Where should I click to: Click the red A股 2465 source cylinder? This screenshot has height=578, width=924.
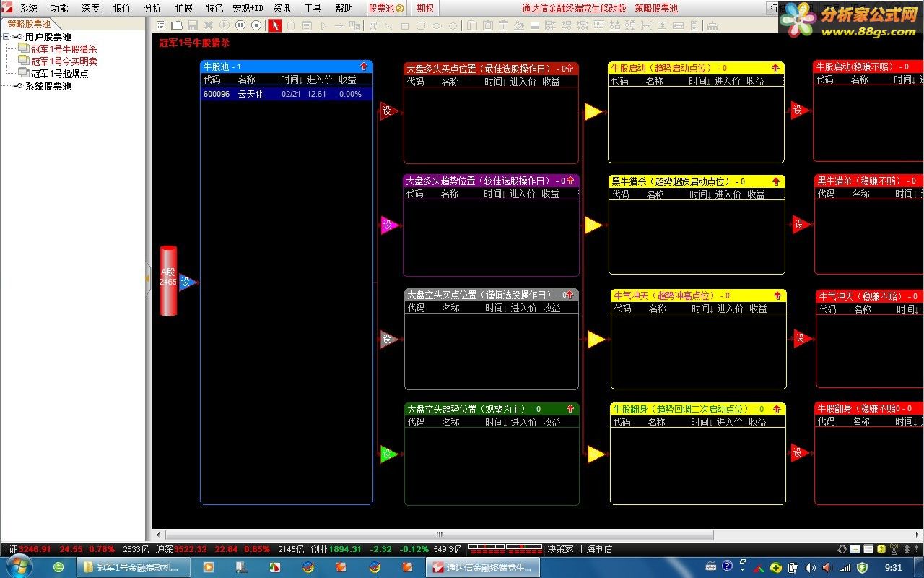[168, 281]
